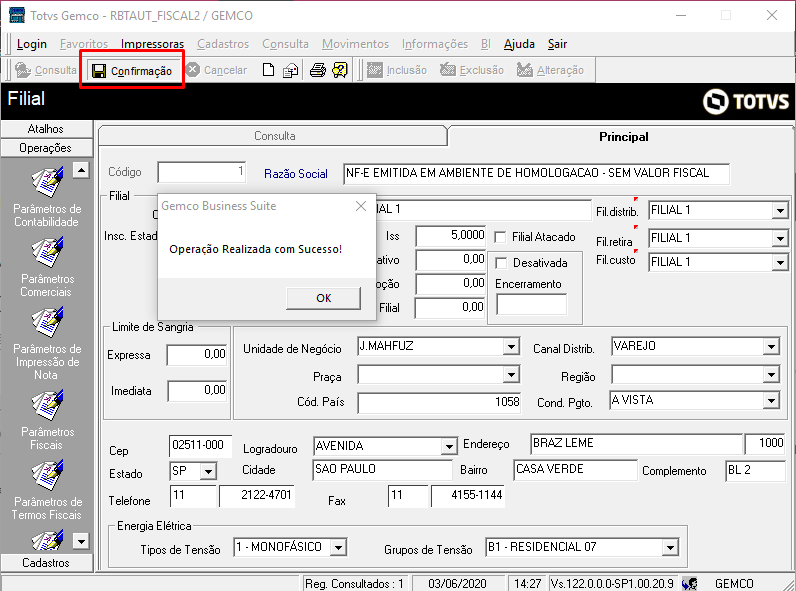The image size is (796, 591).
Task: Expand the Fil.retira dropdown
Action: (x=780, y=238)
